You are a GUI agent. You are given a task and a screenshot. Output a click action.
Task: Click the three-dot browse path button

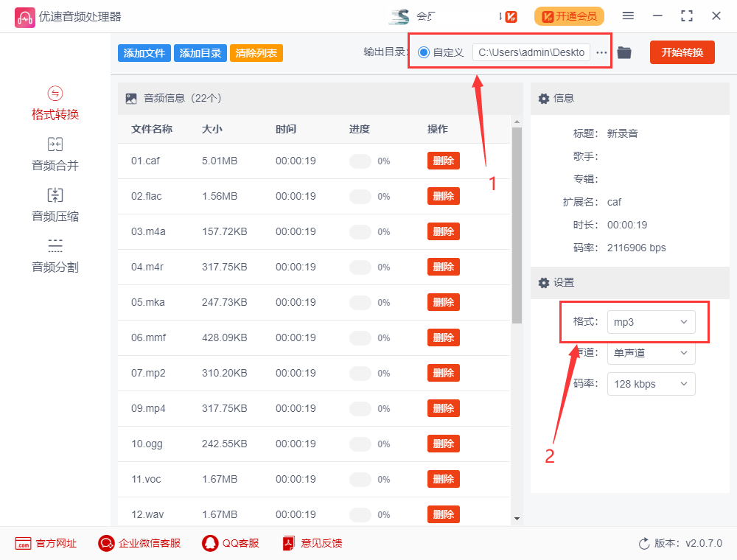[x=601, y=52]
